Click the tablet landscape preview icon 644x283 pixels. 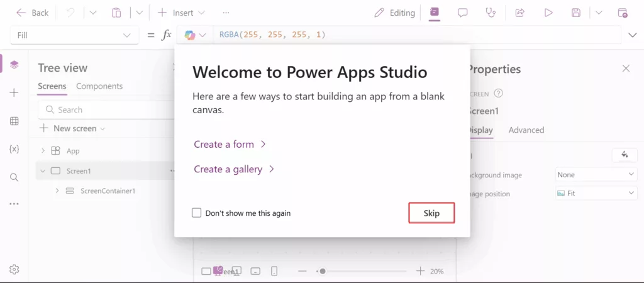coord(255,271)
